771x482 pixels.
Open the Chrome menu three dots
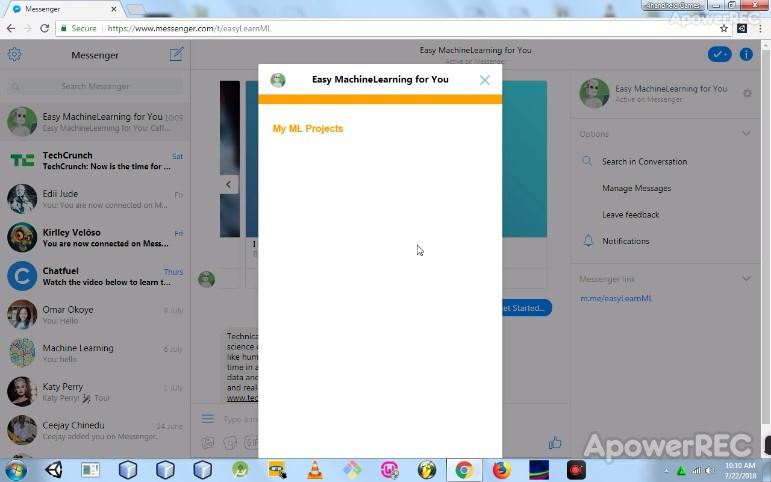pos(760,29)
